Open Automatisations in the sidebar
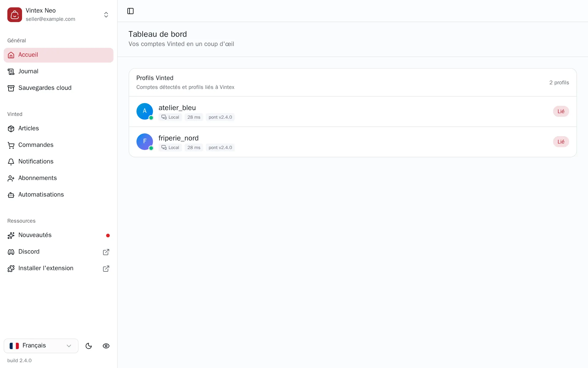The image size is (588, 368). coord(58,195)
